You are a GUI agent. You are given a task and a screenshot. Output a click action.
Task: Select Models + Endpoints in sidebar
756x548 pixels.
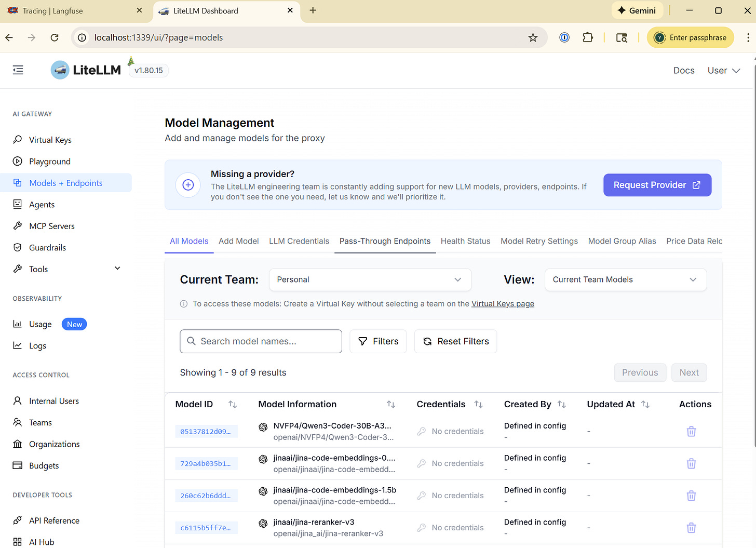pos(65,183)
